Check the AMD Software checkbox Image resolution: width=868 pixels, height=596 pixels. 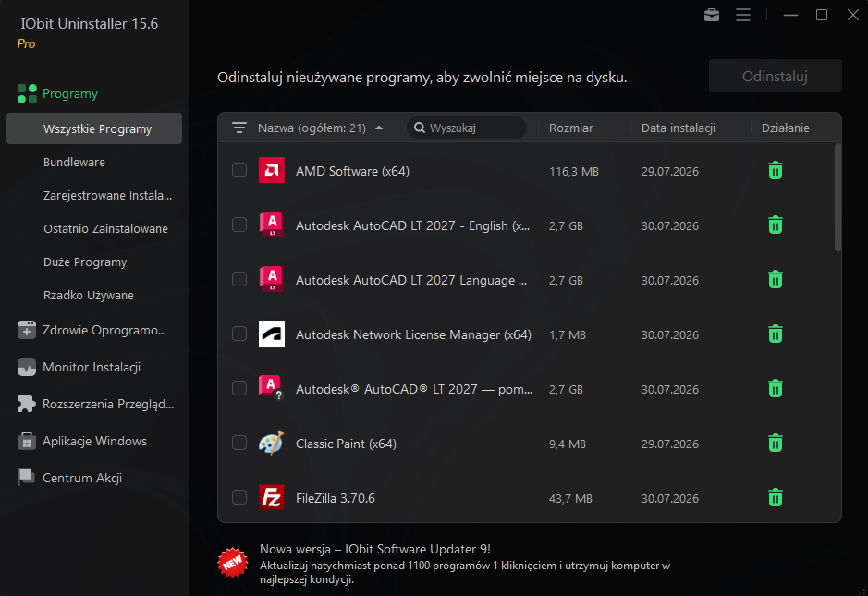tap(239, 170)
